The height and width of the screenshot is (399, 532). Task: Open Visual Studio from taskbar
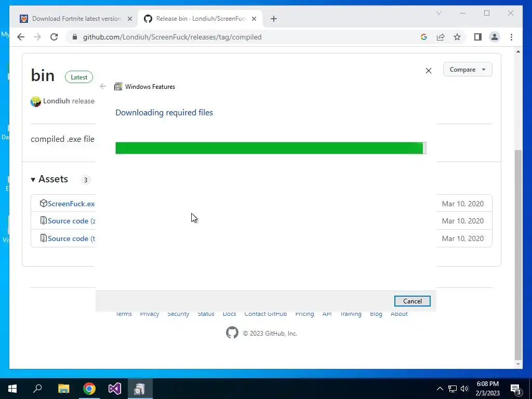click(x=115, y=389)
